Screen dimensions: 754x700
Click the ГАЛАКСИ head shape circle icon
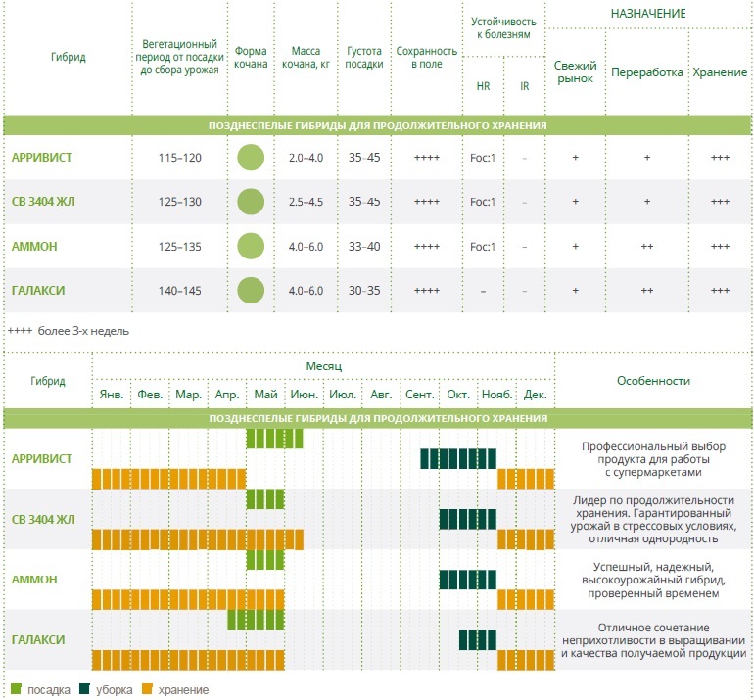(251, 291)
